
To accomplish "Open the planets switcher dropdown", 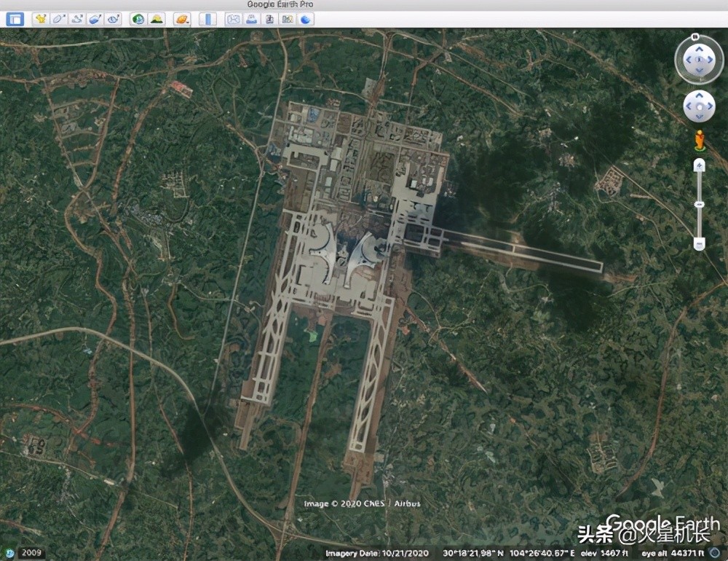I will click(182, 19).
